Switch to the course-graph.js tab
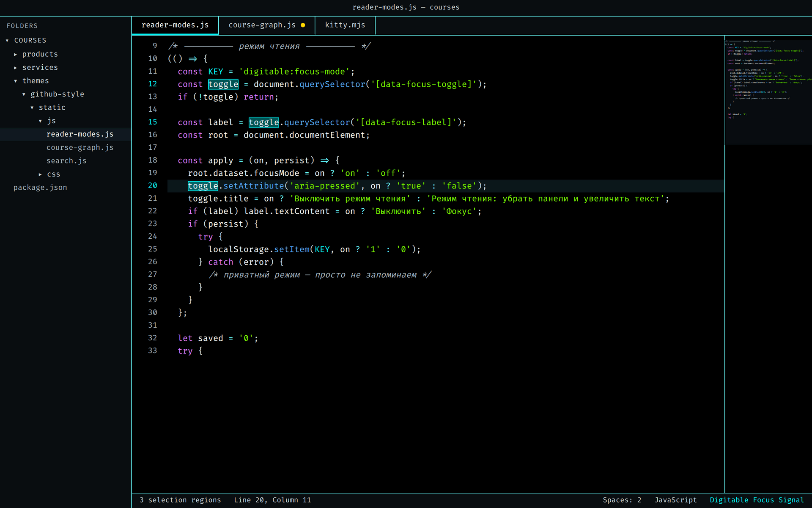This screenshot has width=812, height=508. tap(267, 25)
